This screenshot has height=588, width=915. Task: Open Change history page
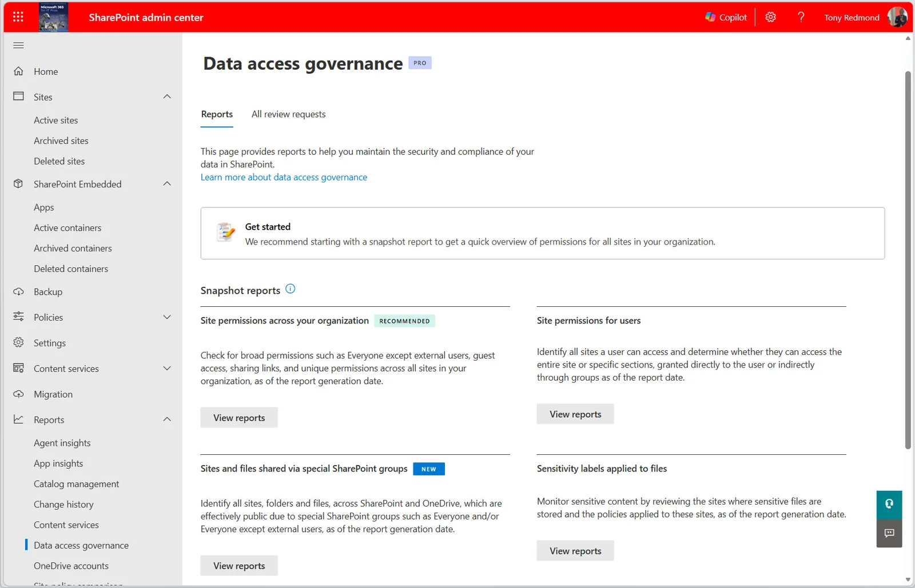click(x=63, y=505)
